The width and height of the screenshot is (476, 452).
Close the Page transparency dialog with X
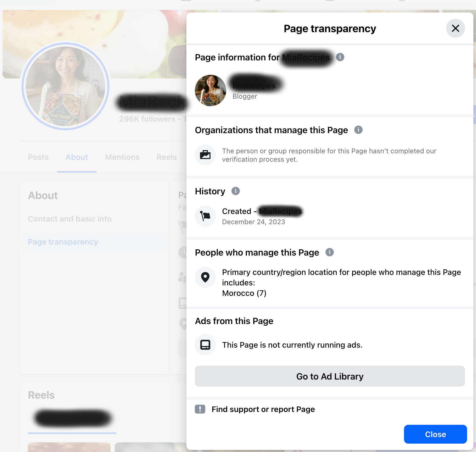pyautogui.click(x=455, y=28)
